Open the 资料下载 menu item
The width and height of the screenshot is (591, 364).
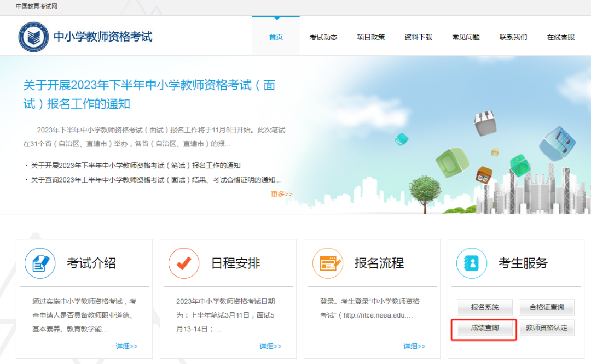point(419,37)
